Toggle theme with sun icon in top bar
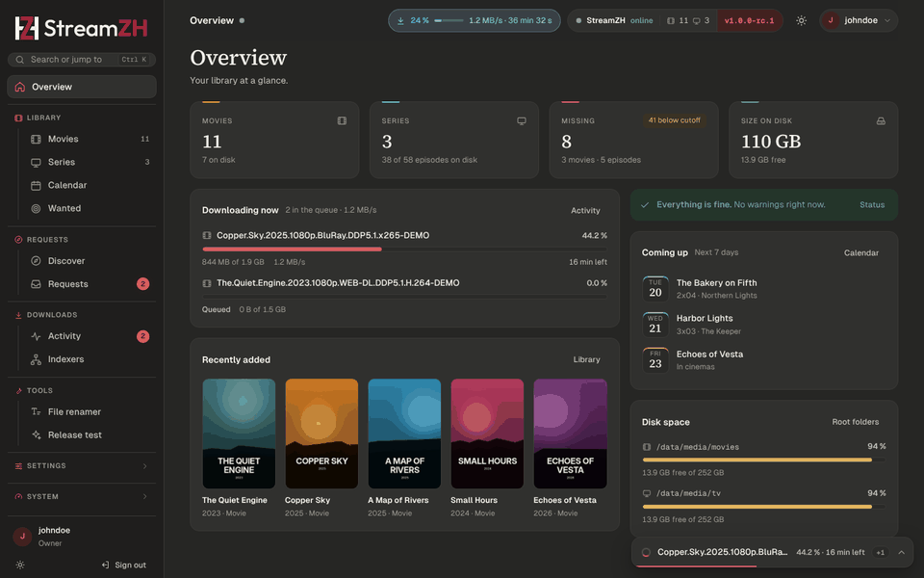 coord(801,20)
